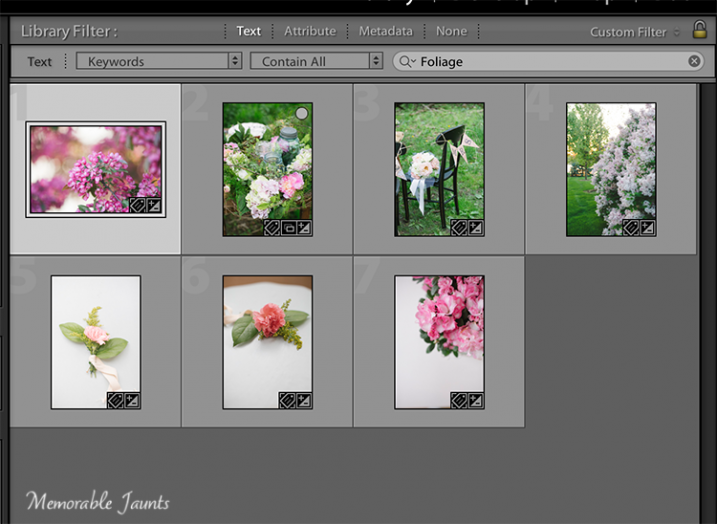Click develop adjustments badge on first photo
The image size is (717, 524).
[x=154, y=206]
